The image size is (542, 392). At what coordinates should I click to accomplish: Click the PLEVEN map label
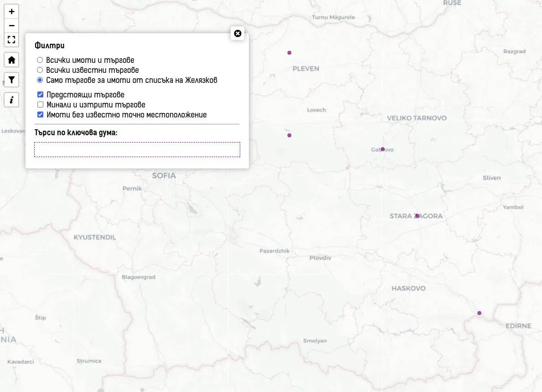click(x=306, y=69)
